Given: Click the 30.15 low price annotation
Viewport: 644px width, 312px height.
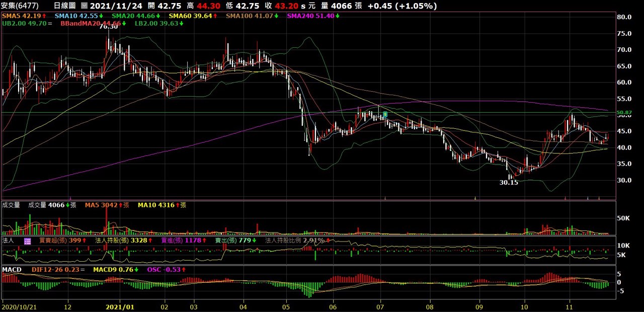Looking at the screenshot, I should [x=509, y=183].
